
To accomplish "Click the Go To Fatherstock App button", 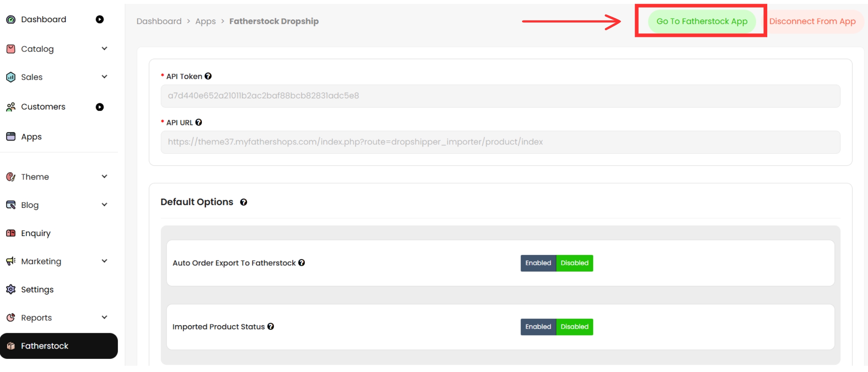I will point(702,21).
